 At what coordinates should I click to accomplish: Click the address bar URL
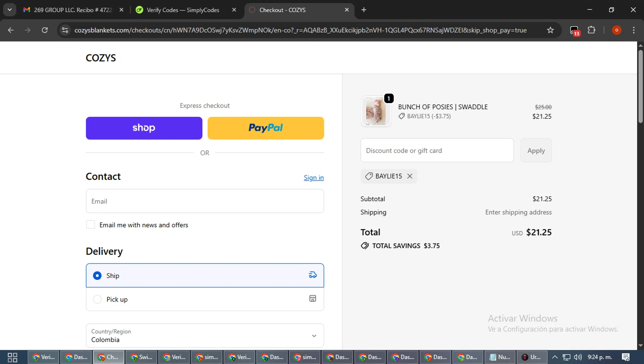coord(301,30)
